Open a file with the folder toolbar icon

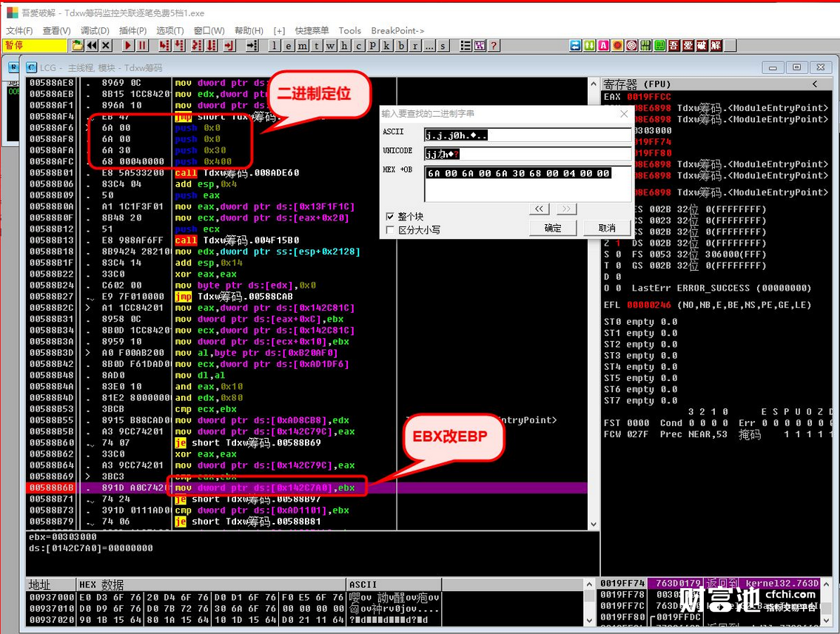(78, 46)
